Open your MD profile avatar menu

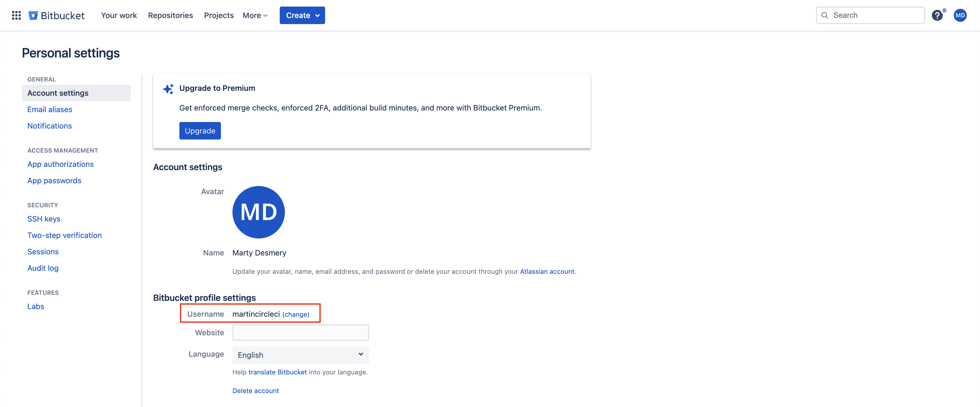click(x=960, y=15)
